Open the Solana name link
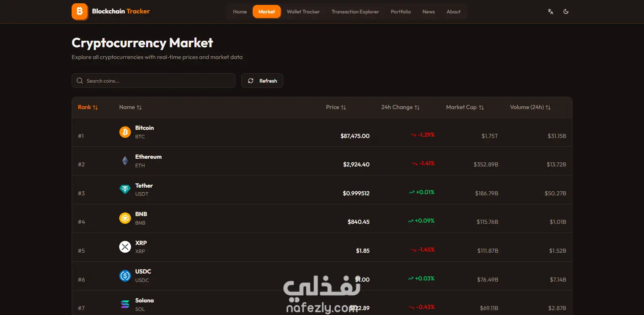The height and width of the screenshot is (315, 644). pyautogui.click(x=144, y=300)
